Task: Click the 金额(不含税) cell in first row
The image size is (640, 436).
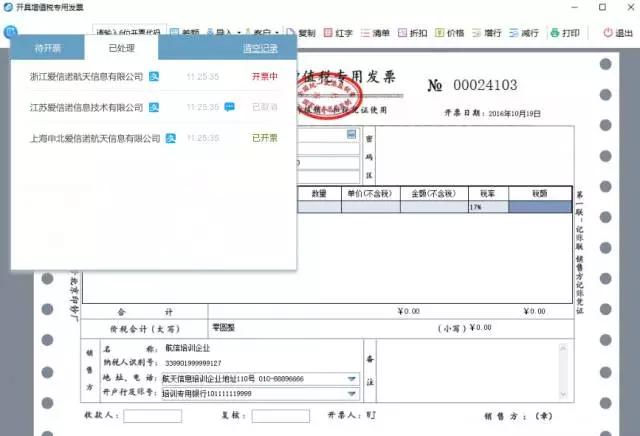Action: pos(434,207)
